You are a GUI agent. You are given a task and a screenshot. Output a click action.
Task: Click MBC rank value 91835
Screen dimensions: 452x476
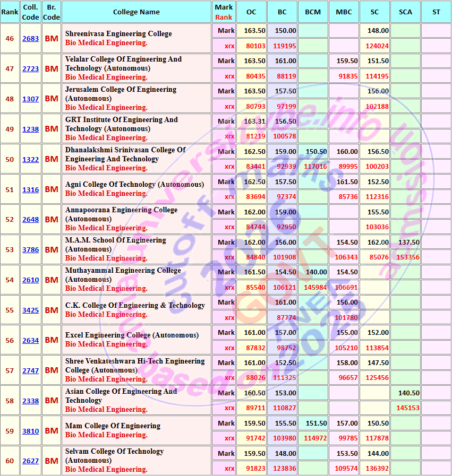(x=348, y=76)
